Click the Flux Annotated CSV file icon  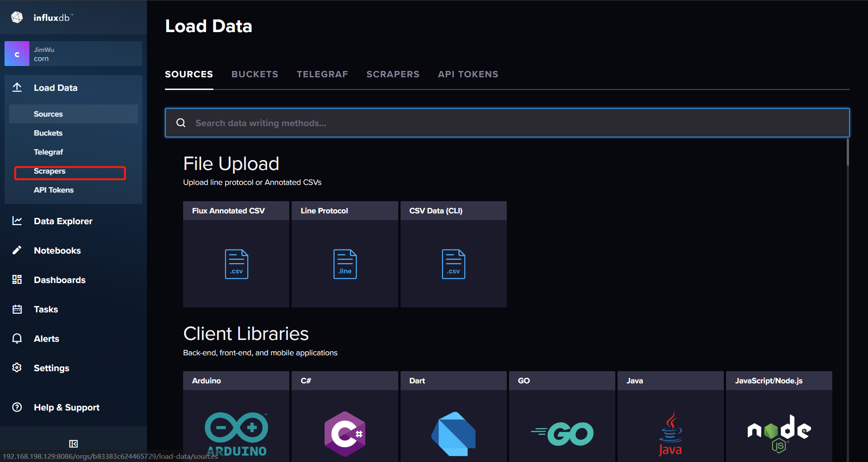coord(236,264)
